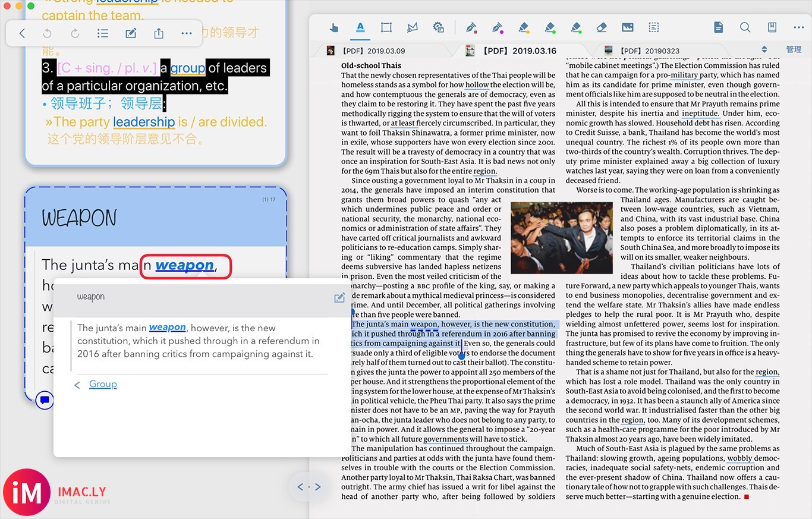812x519 pixels.
Task: Go to previous card with left pager arrow
Action: (x=300, y=487)
